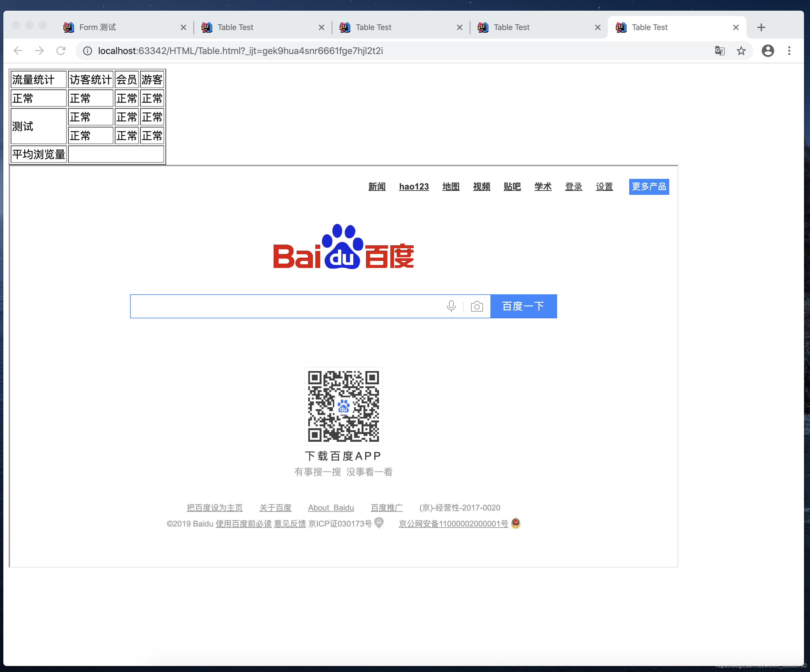Click the bookmark star icon
The height and width of the screenshot is (672, 810).
[x=741, y=50]
